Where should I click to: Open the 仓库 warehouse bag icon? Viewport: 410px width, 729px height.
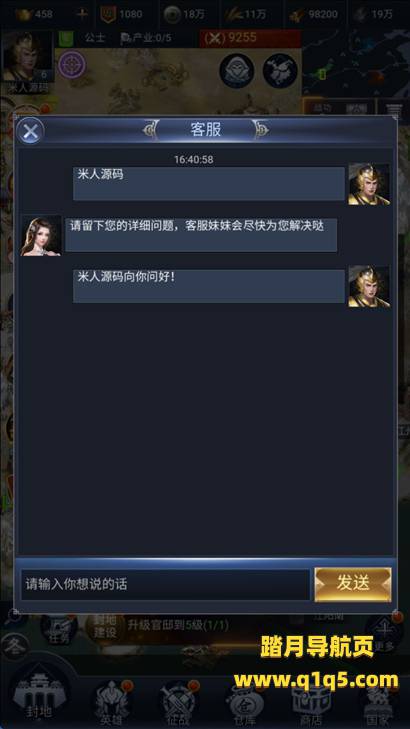click(x=244, y=704)
